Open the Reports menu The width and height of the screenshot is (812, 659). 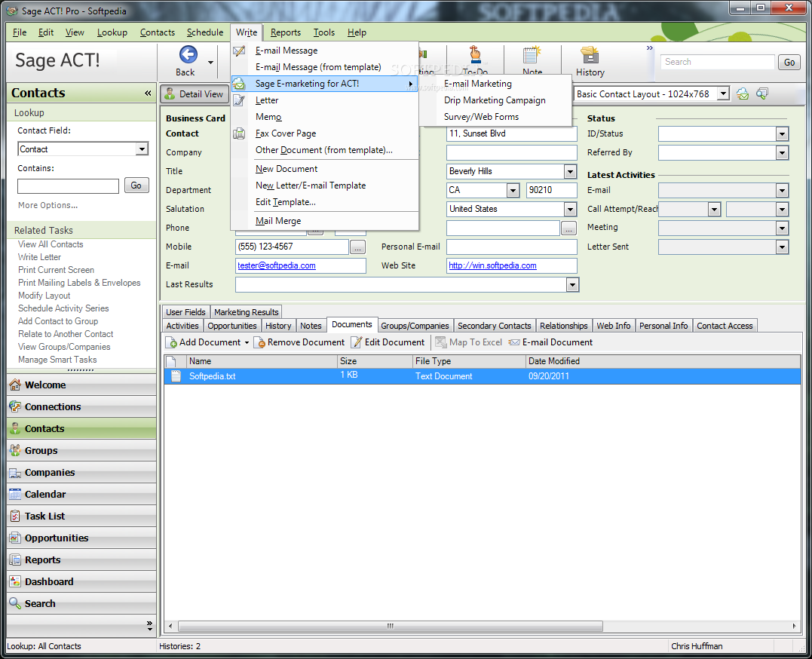coord(285,32)
